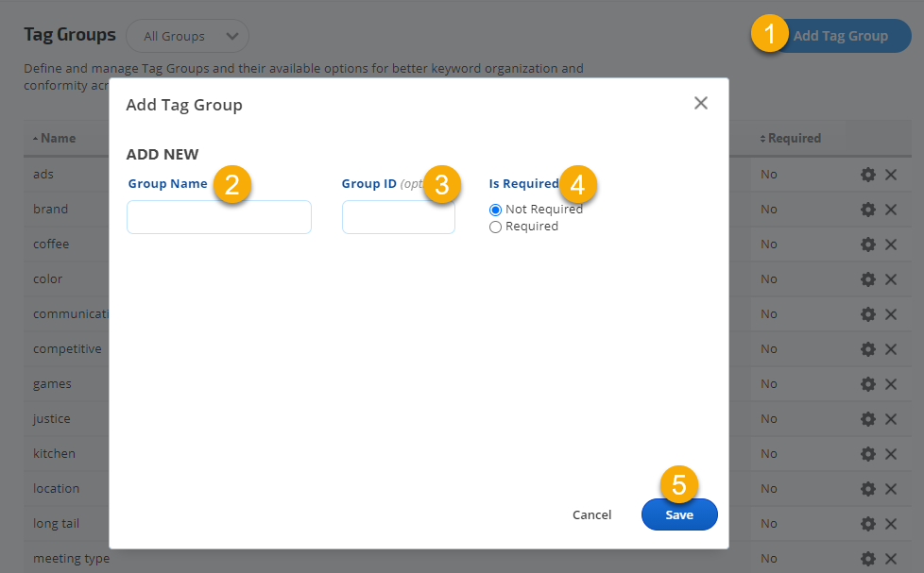This screenshot has width=924, height=573.
Task: Sort table by Name column
Action: point(55,138)
